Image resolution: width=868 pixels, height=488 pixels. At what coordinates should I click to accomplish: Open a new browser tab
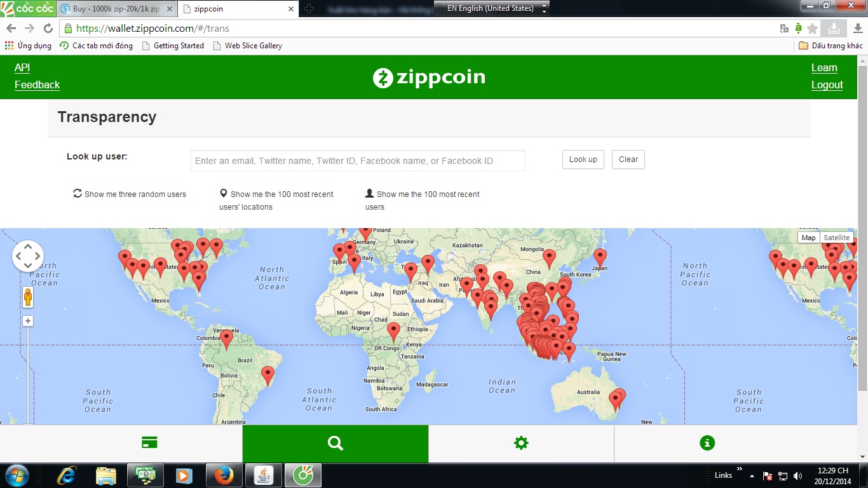(309, 9)
